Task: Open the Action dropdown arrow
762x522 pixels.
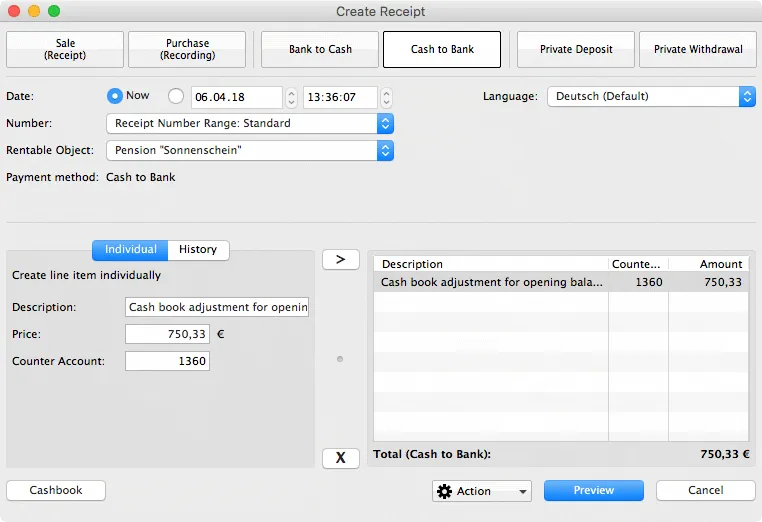Action: 522,491
